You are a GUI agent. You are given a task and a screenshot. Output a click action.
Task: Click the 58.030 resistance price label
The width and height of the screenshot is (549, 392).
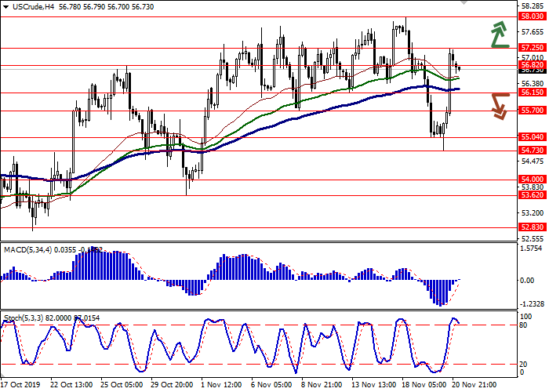(x=533, y=16)
